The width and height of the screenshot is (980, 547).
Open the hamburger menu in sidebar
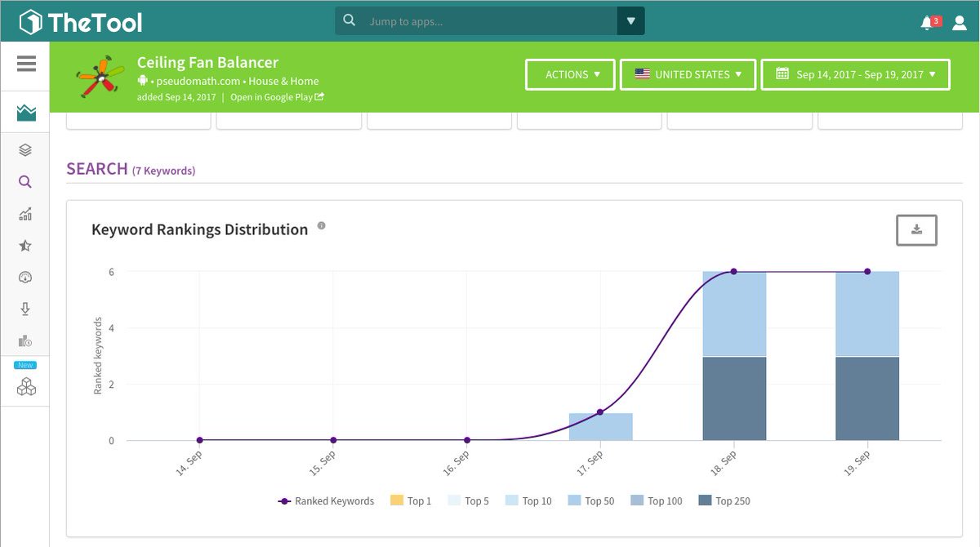(x=26, y=64)
